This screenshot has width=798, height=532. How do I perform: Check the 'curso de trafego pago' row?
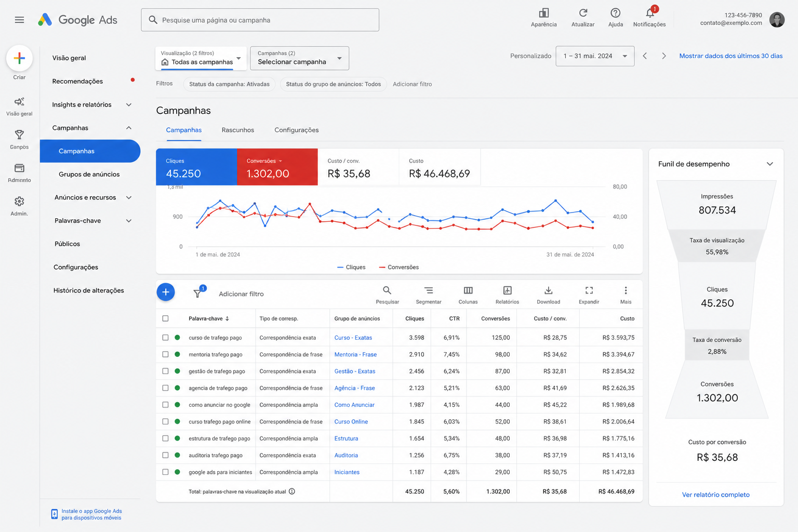pyautogui.click(x=165, y=338)
